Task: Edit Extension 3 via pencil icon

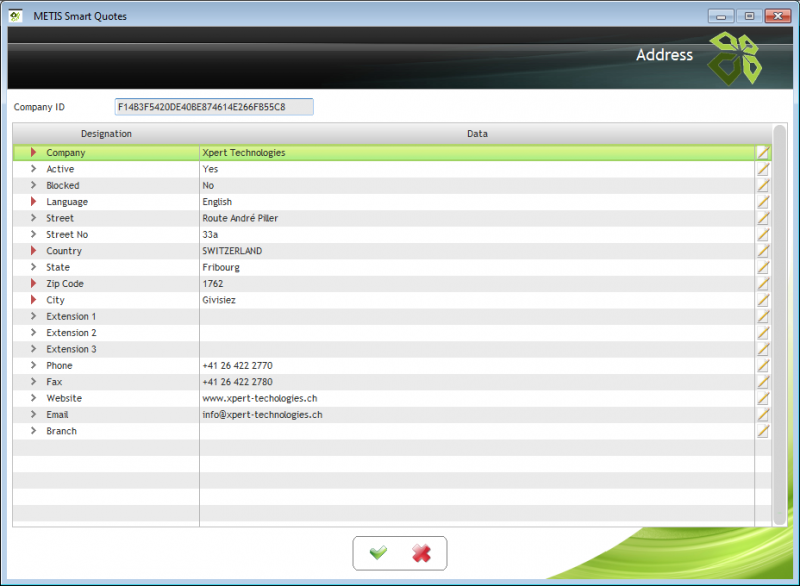Action: click(763, 349)
